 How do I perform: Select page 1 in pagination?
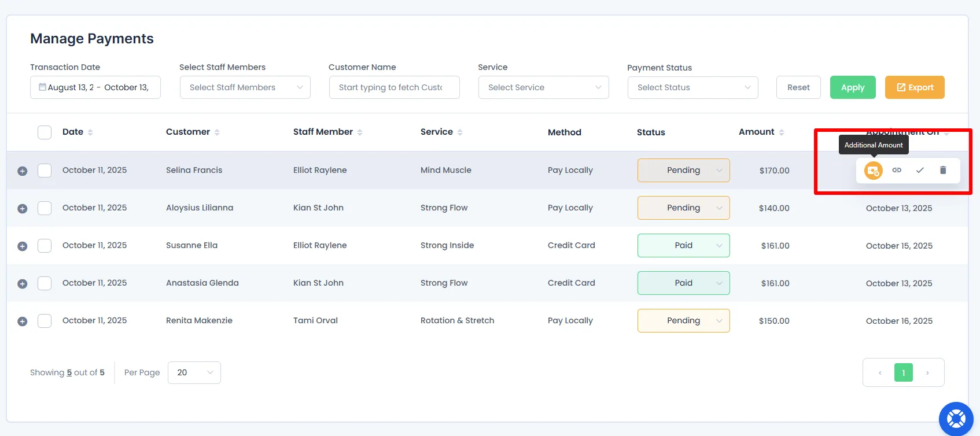point(904,373)
